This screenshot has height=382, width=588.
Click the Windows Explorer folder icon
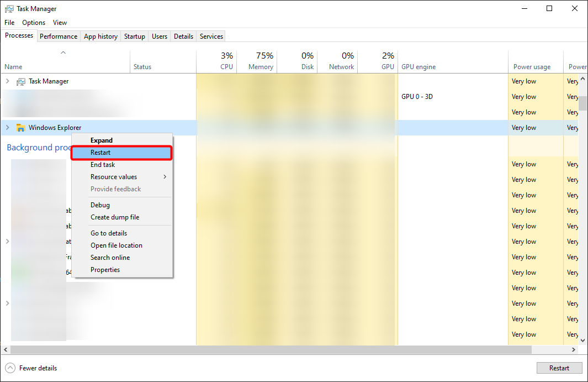pyautogui.click(x=20, y=128)
